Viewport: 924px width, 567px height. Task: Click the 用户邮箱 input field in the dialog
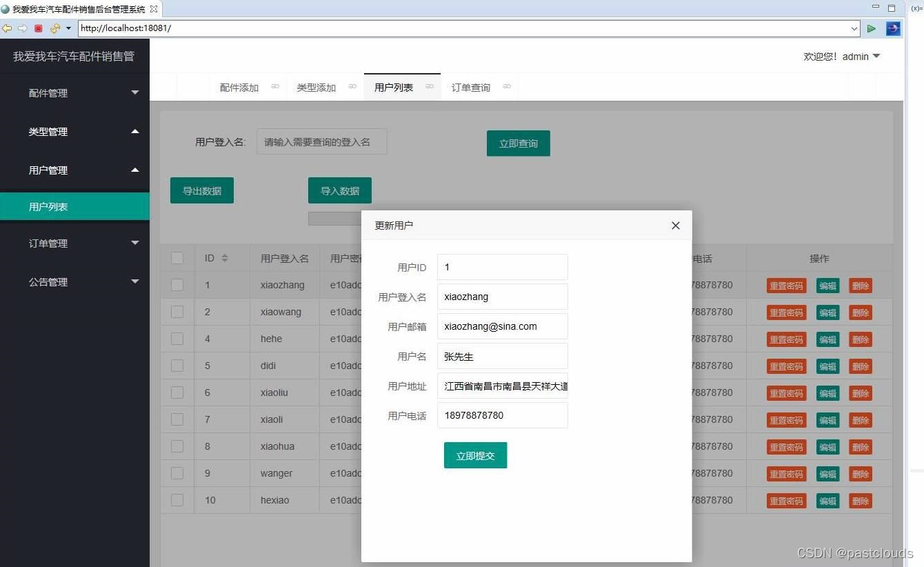pos(502,326)
